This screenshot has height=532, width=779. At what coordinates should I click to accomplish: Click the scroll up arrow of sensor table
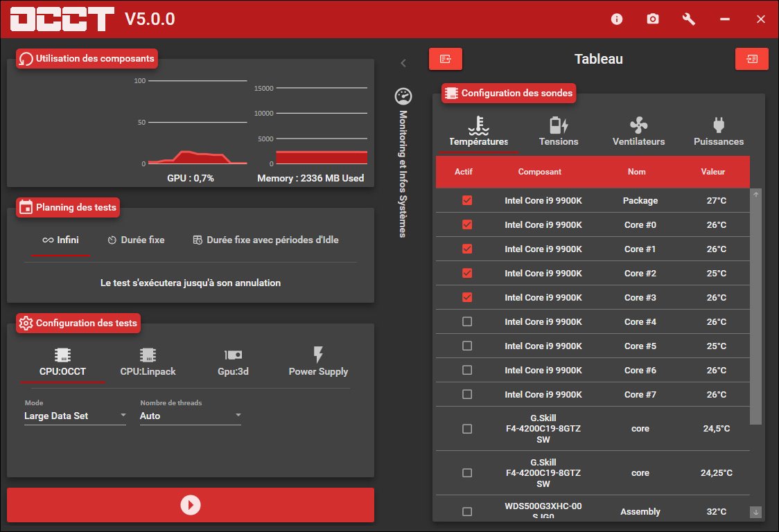[x=755, y=195]
